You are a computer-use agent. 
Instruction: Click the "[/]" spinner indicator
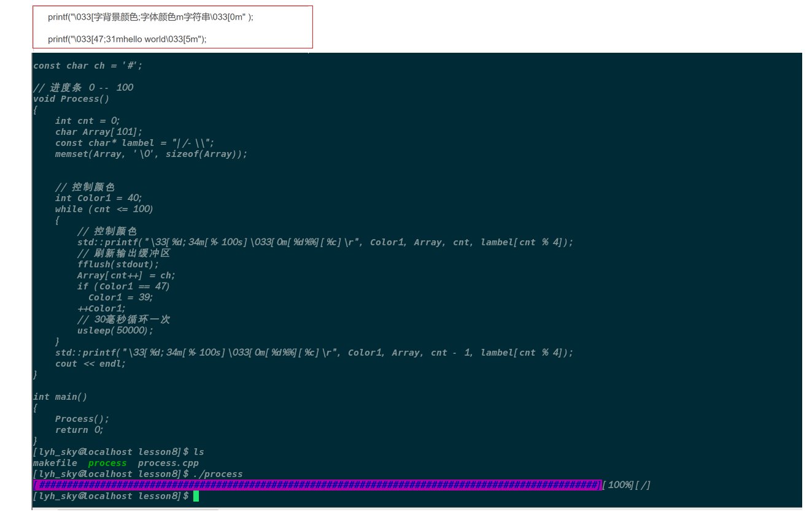click(643, 485)
